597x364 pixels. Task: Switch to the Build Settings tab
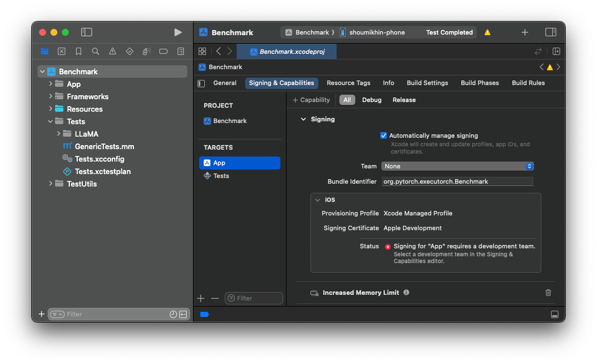(427, 83)
